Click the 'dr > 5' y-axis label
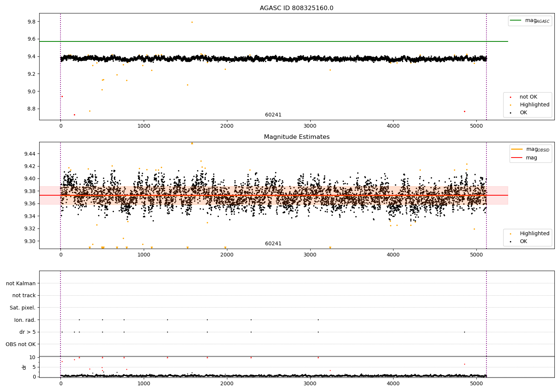 pos(27,332)
